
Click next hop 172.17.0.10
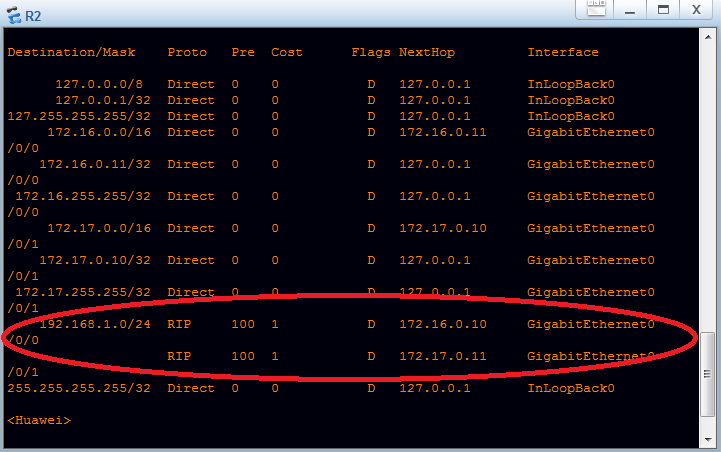(443, 228)
